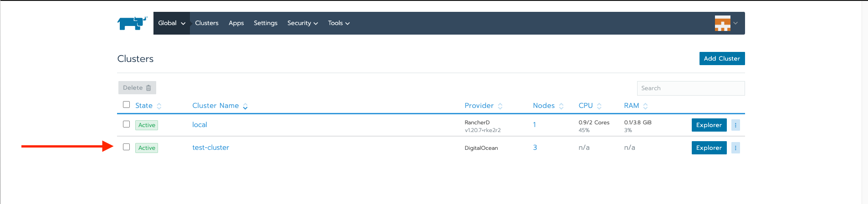Open the Settings menu item

266,23
